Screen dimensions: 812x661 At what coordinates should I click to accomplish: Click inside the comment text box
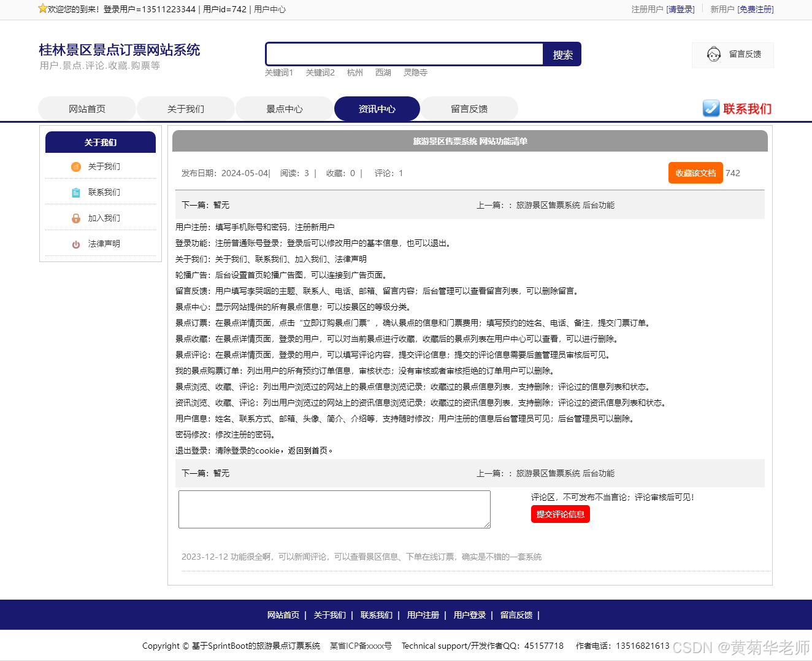334,509
